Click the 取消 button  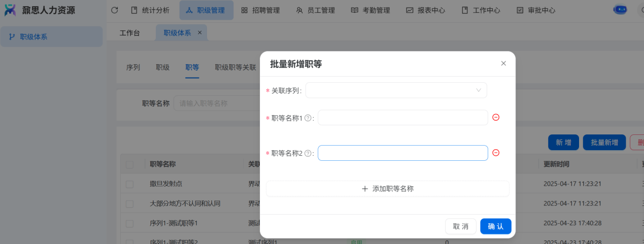tap(460, 226)
